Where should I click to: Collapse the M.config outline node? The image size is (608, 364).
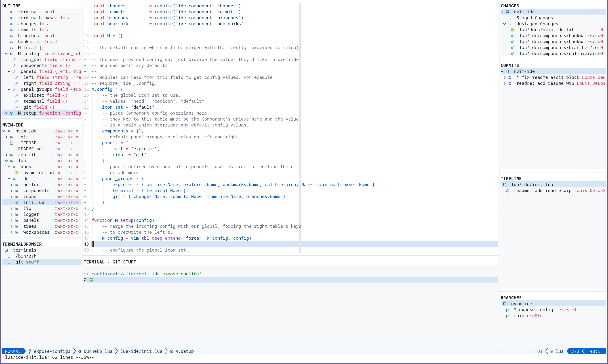(6, 54)
